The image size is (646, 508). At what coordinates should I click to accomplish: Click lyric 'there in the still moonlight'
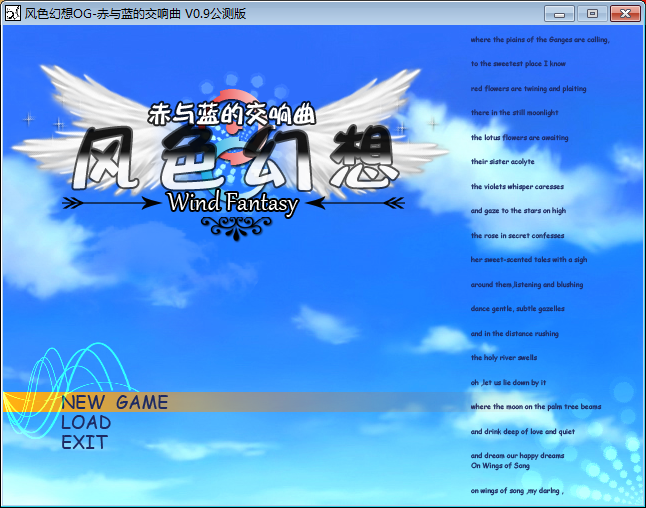click(515, 112)
